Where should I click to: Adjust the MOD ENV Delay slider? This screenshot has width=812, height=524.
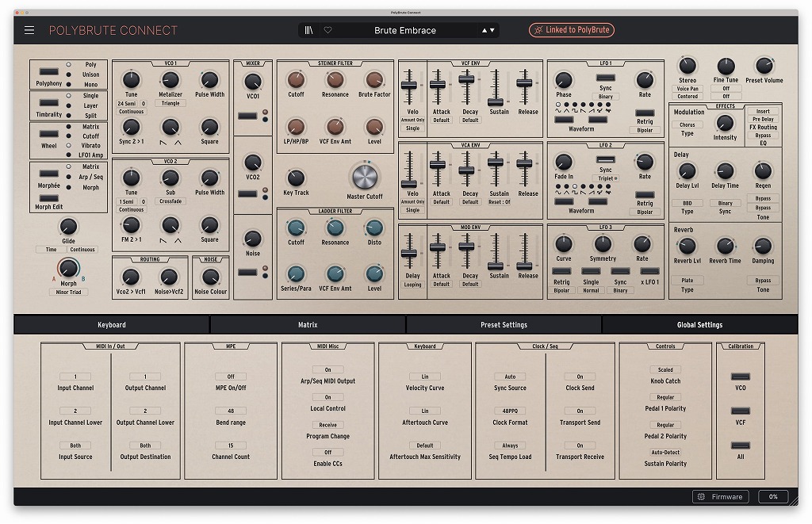(x=409, y=253)
